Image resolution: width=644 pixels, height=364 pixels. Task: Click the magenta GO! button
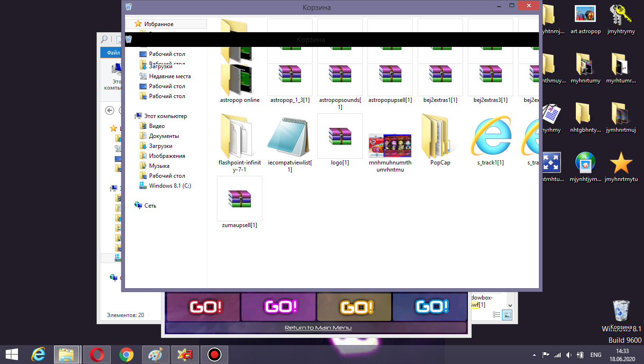point(278,307)
